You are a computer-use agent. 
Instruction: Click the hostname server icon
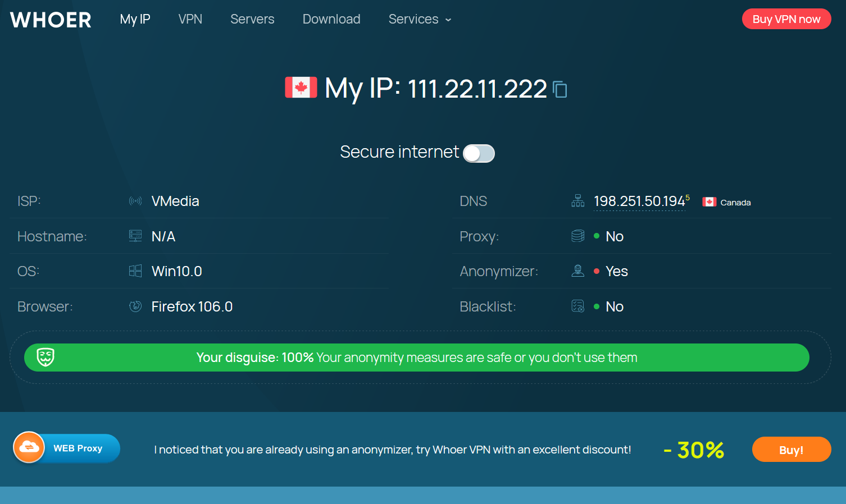135,236
